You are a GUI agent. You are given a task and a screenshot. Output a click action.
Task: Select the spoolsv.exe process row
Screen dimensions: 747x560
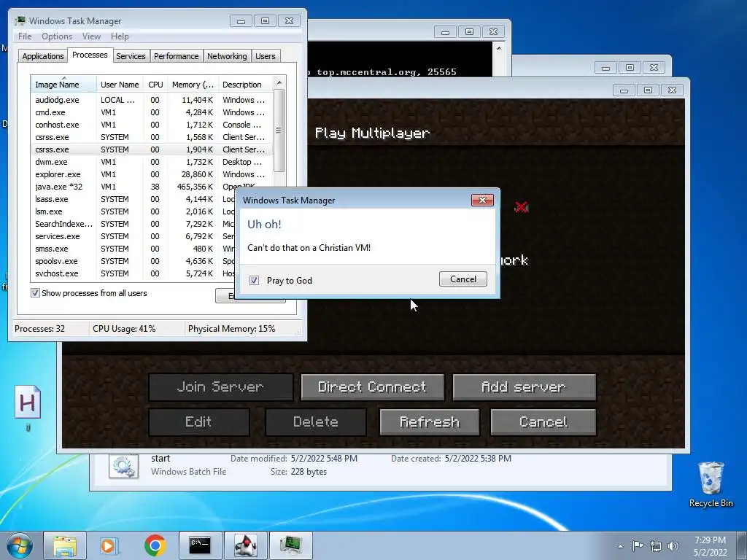tap(133, 261)
